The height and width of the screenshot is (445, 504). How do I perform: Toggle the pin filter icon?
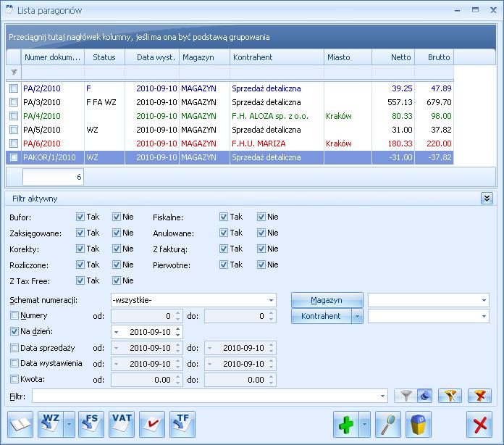click(x=424, y=396)
